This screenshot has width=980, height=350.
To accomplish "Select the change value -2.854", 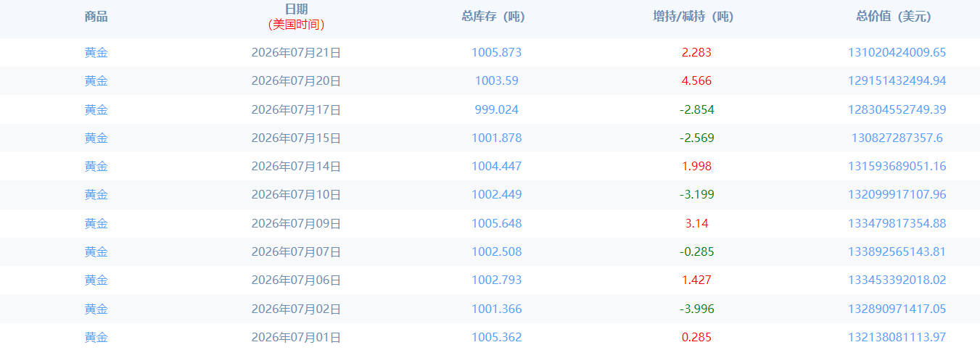I will click(x=696, y=109).
